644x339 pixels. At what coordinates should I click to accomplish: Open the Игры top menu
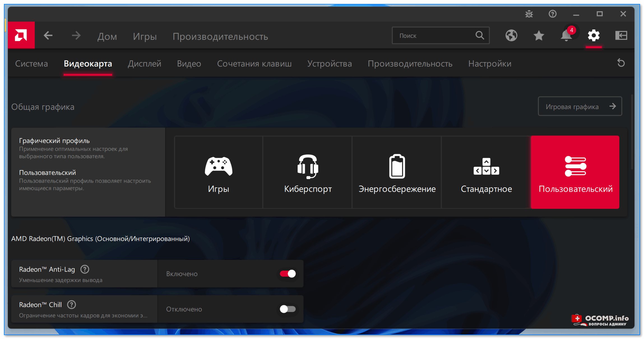click(145, 36)
